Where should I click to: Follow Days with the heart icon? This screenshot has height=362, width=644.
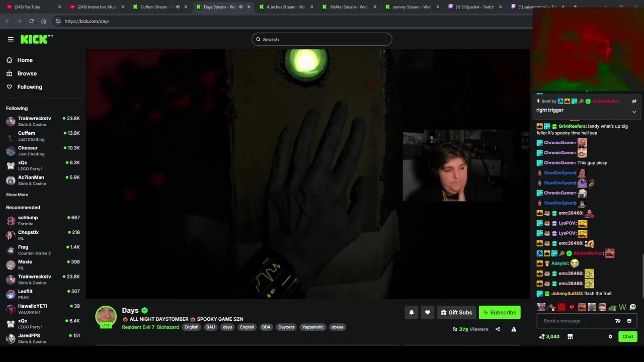click(x=428, y=312)
